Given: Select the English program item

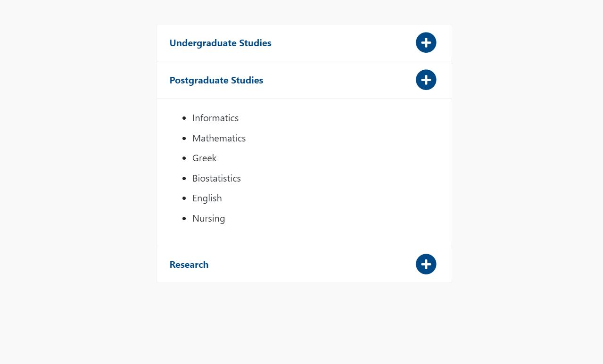Looking at the screenshot, I should point(207,198).
